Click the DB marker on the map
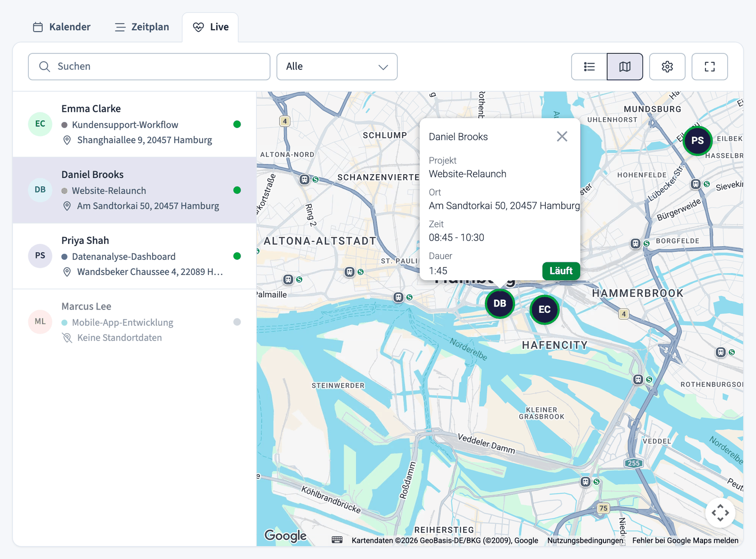 click(500, 303)
